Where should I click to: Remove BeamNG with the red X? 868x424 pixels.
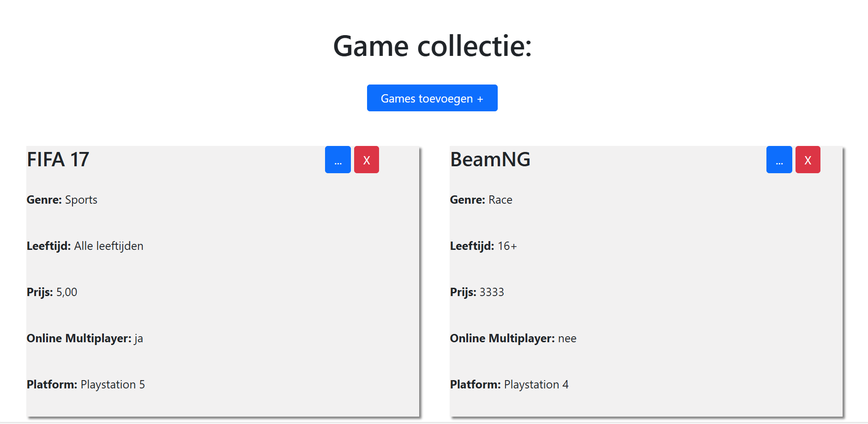coord(808,160)
